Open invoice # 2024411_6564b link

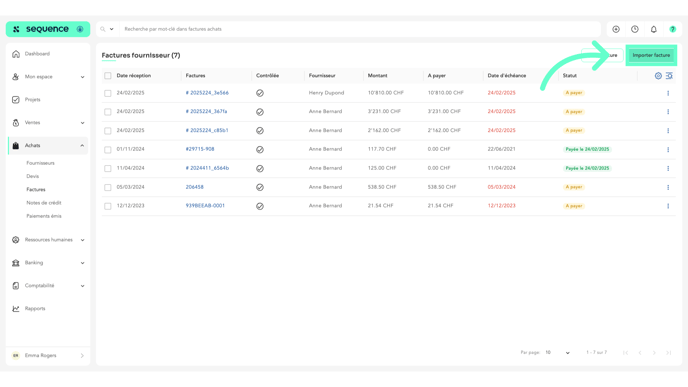click(207, 168)
